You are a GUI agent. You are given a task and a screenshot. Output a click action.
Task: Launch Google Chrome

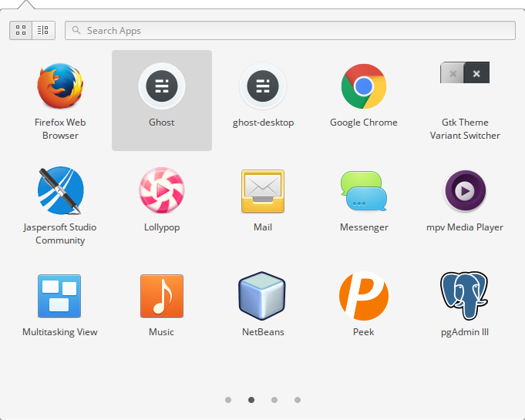[x=364, y=100]
